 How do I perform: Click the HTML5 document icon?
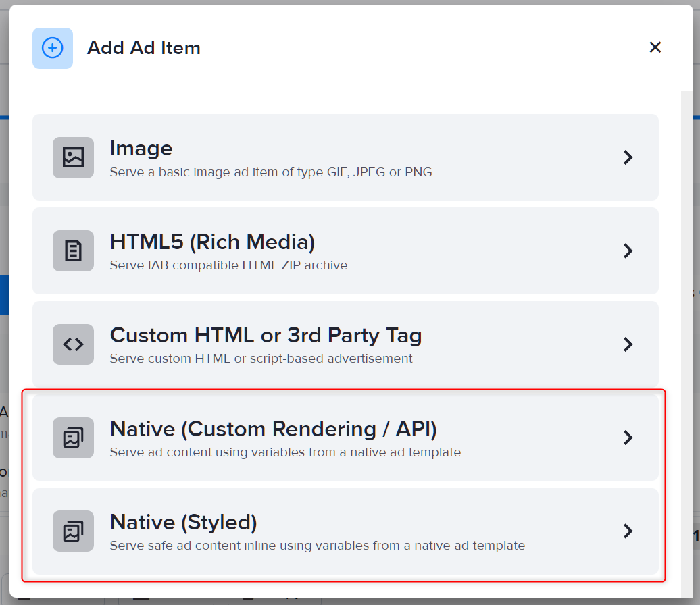tap(72, 251)
